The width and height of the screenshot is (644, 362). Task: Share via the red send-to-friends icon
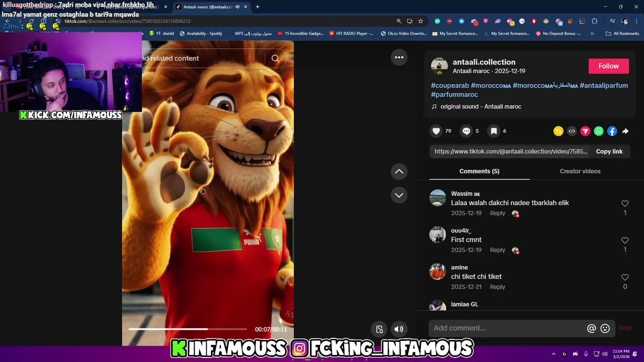click(585, 131)
